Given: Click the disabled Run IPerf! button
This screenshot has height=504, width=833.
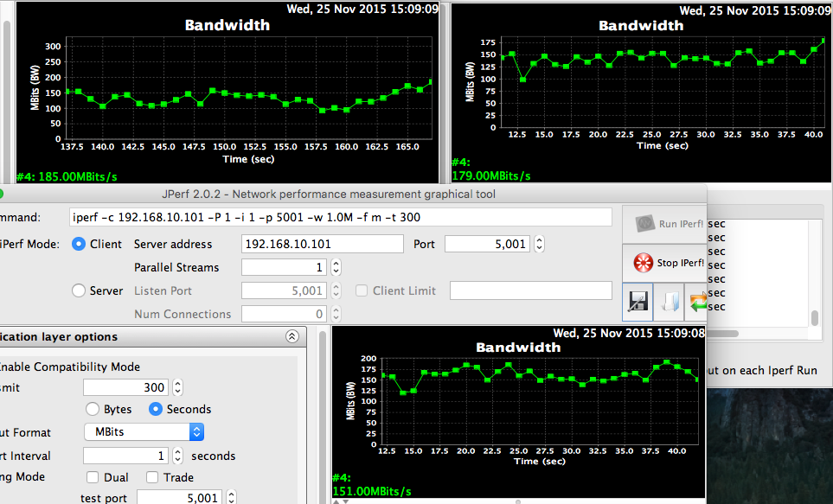Looking at the screenshot, I should pos(665,224).
